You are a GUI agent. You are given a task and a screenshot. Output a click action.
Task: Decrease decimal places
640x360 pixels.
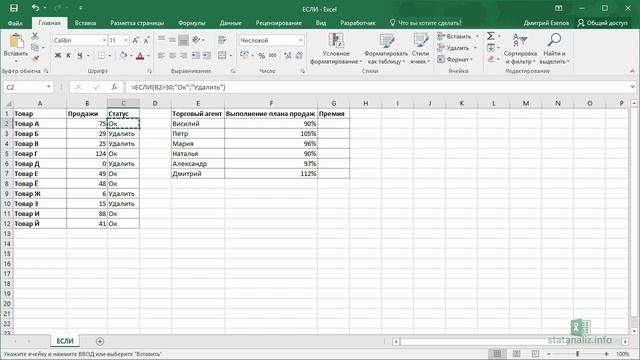tap(299, 56)
